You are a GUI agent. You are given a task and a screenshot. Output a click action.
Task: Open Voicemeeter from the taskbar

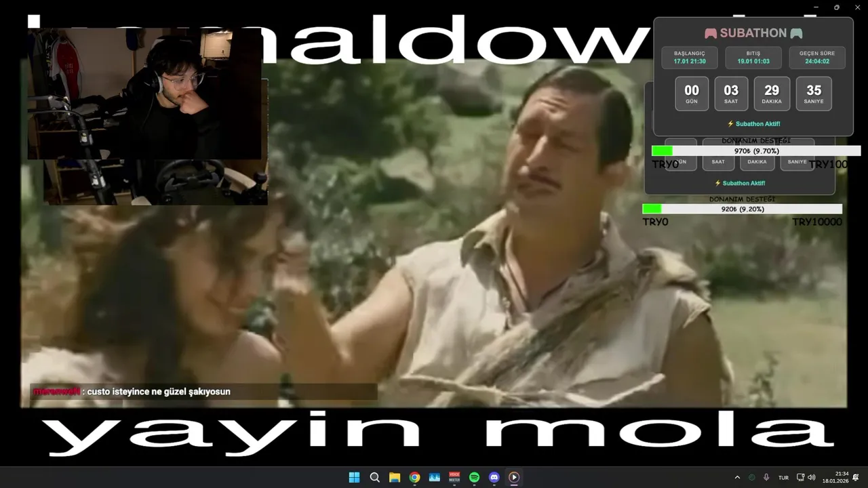tap(454, 477)
